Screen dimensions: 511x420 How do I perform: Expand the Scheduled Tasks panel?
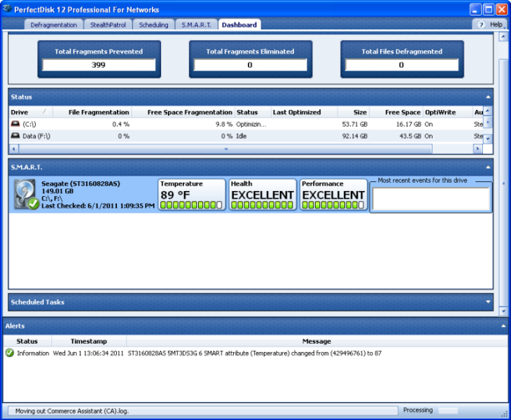[x=488, y=302]
